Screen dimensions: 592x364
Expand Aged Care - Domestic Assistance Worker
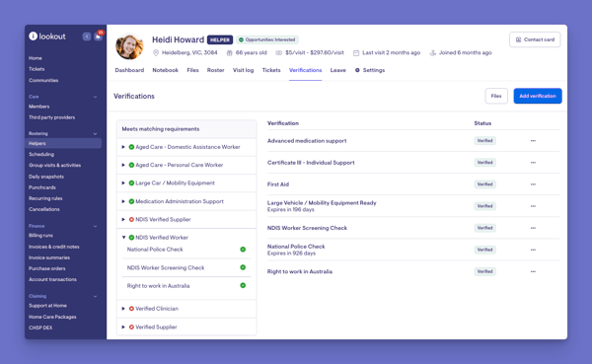coord(123,147)
